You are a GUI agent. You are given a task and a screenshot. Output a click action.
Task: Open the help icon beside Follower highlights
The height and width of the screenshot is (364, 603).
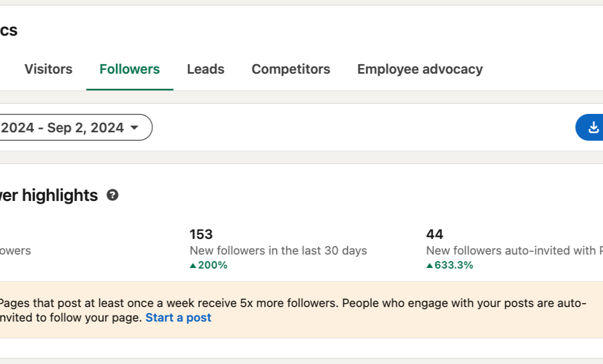click(x=113, y=195)
